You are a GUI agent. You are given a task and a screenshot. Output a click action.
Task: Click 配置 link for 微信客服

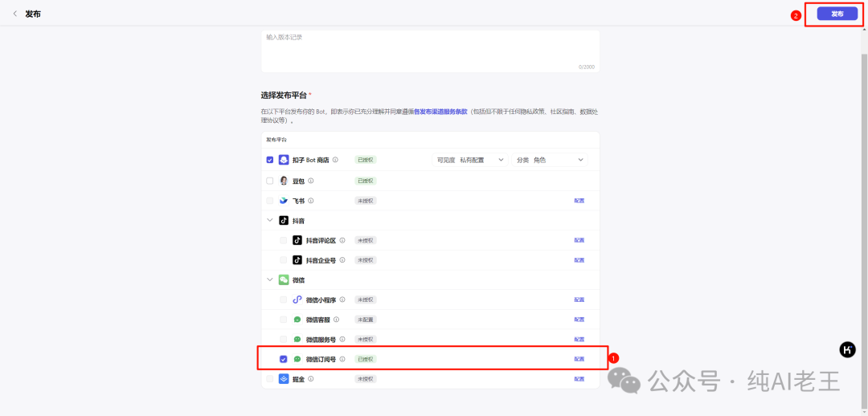[579, 320]
